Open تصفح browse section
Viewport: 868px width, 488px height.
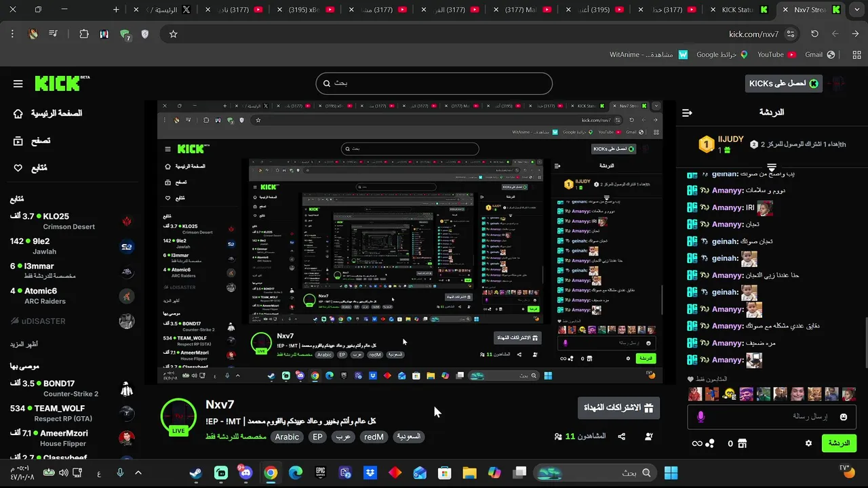pos(32,141)
